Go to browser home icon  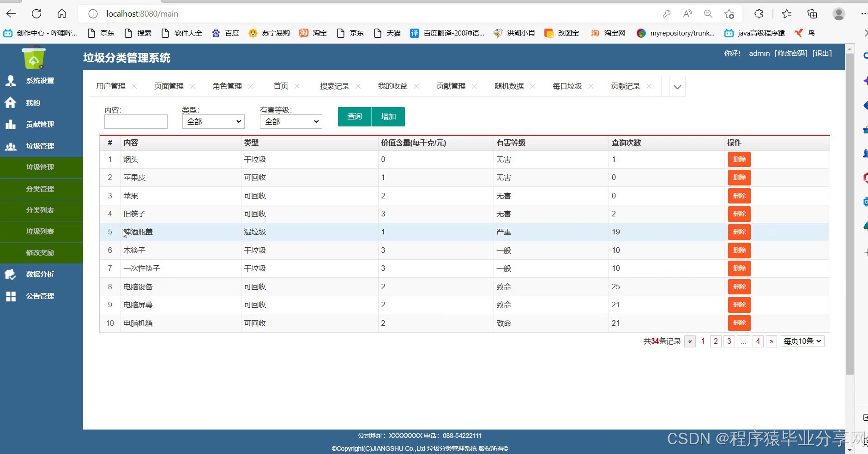click(62, 14)
